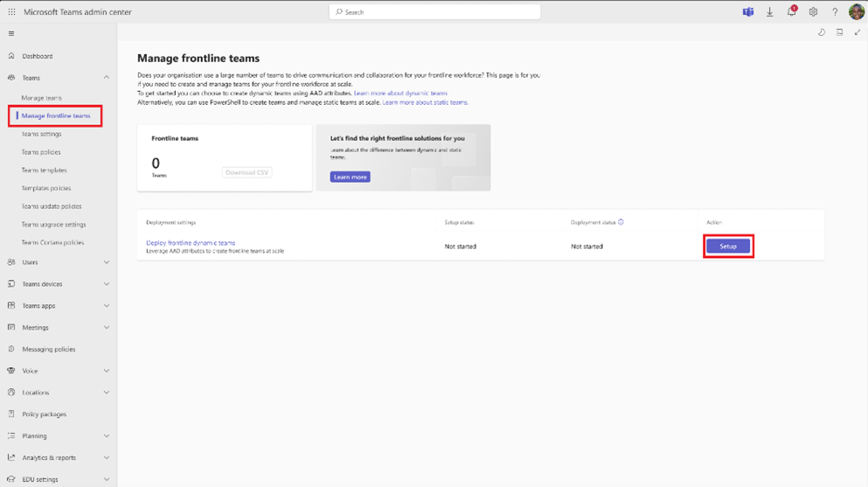
Task: Expand the Voice section in sidebar
Action: click(x=58, y=371)
